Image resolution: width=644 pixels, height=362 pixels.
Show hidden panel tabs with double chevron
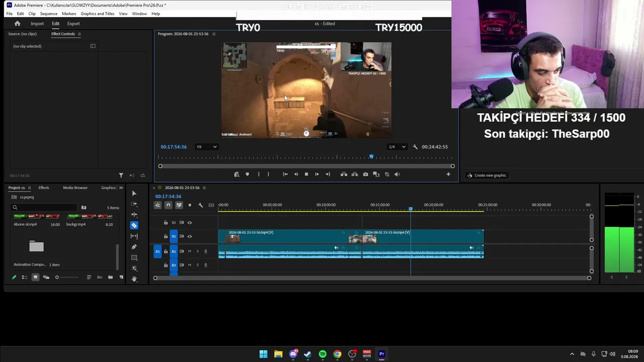[121, 188]
